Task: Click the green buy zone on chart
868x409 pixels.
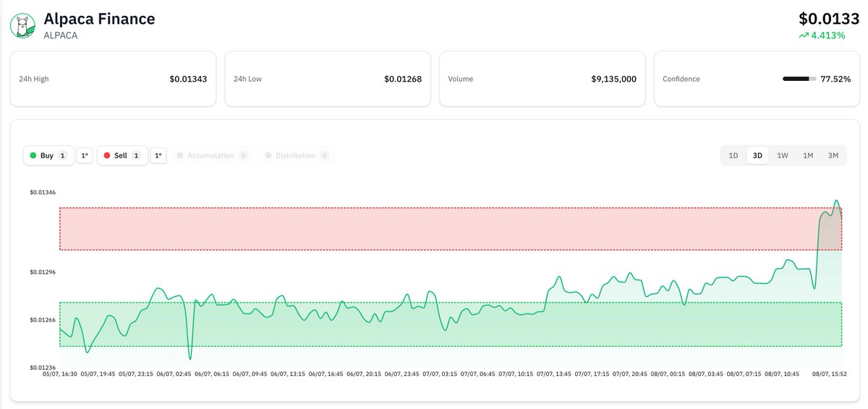Action: [451, 324]
